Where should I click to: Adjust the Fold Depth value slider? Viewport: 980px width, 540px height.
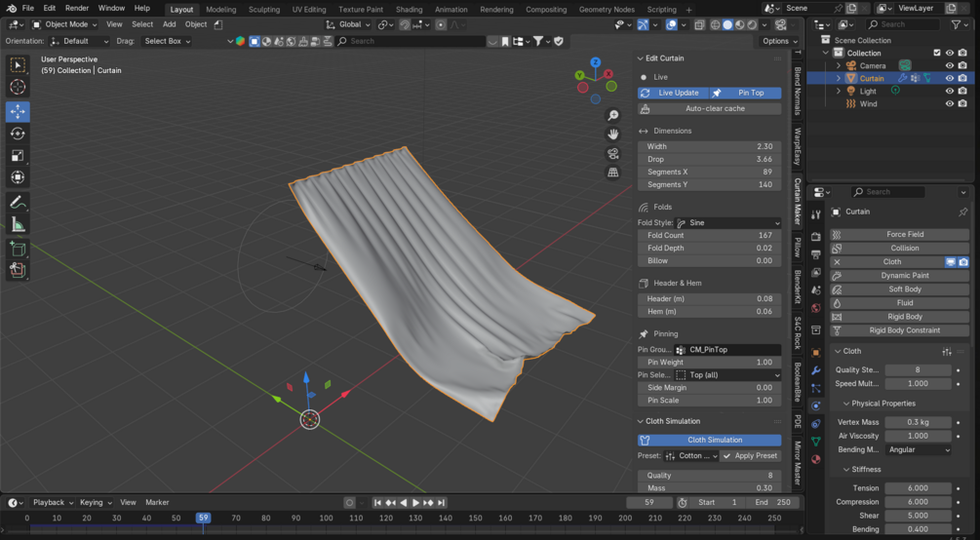(x=709, y=249)
